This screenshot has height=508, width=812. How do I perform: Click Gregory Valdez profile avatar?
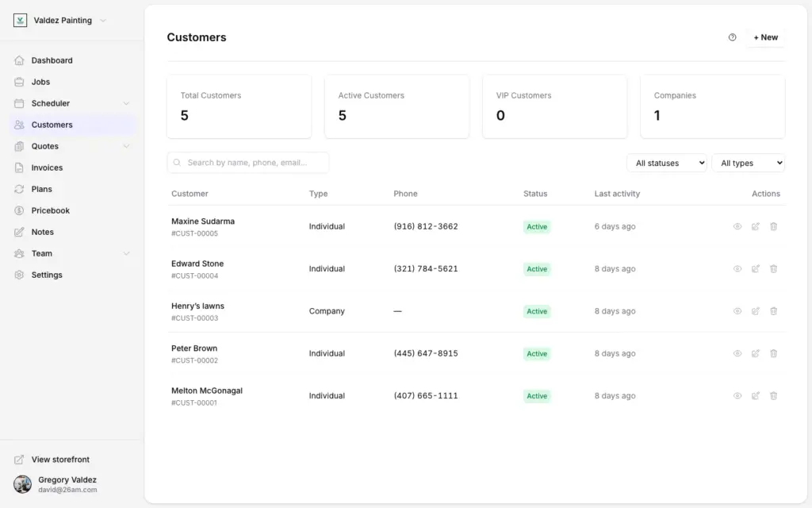pos(22,484)
